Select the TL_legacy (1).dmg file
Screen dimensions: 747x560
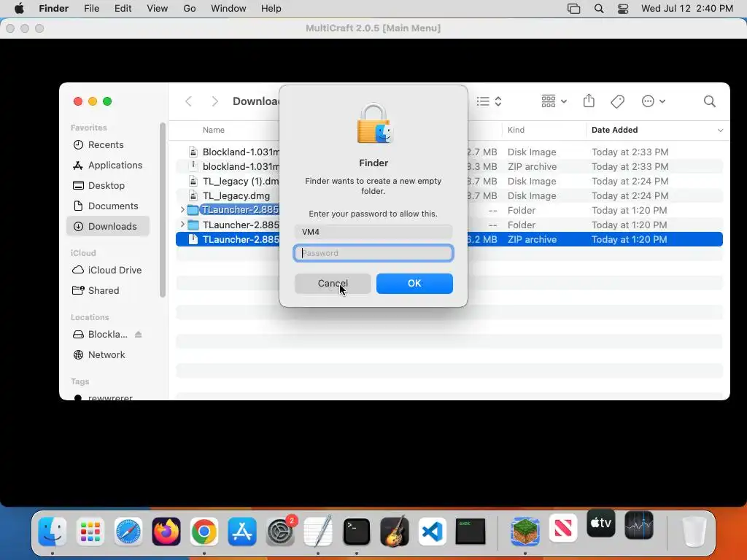click(449, 182)
